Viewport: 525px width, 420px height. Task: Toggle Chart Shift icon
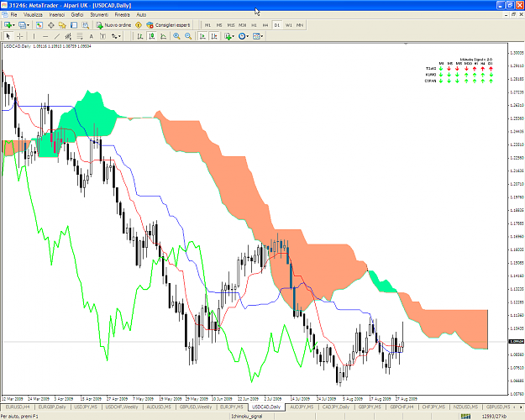pos(214,36)
